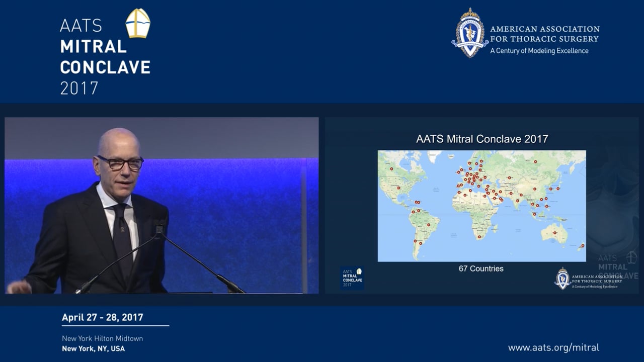Click "New York Hilton Midtown" venue text
Screen dimensions: 644x362
click(x=102, y=338)
